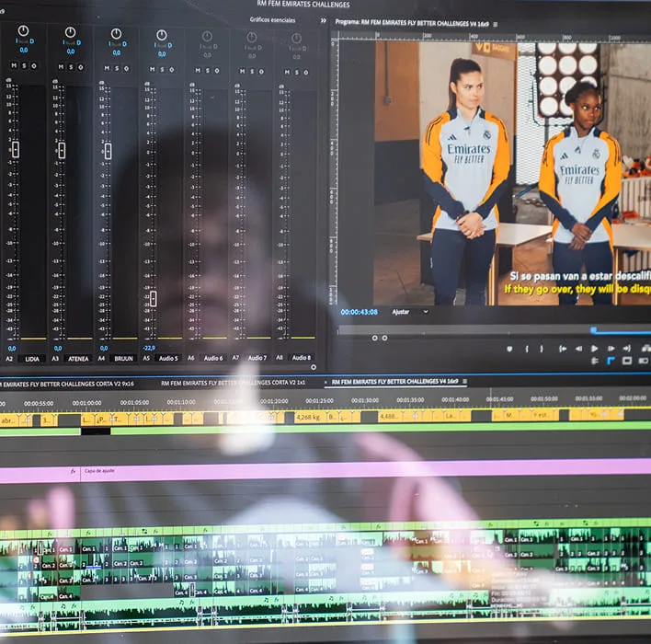This screenshot has width=651, height=644.
Task: Mute the ATENEA audio track
Action: tap(61, 66)
